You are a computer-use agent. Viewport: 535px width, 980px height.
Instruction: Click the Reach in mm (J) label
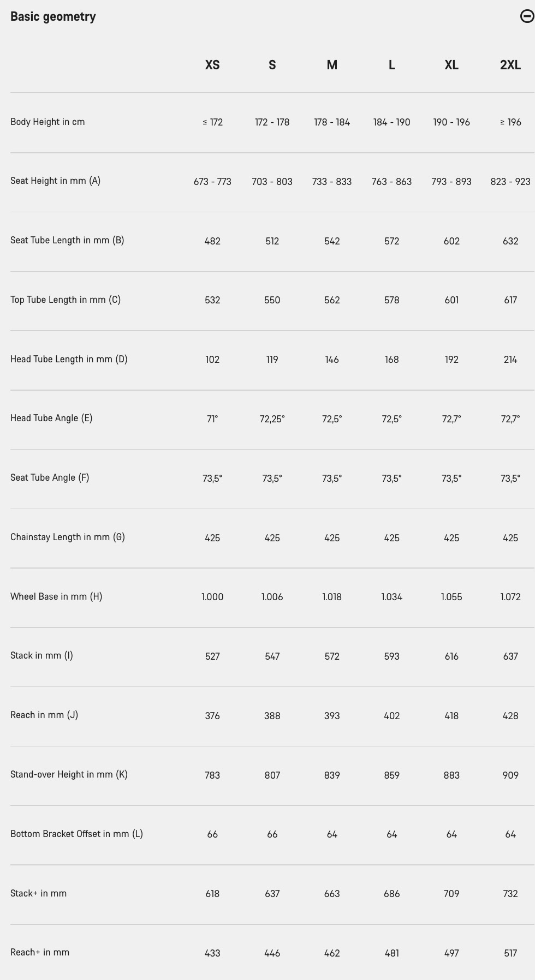tap(44, 715)
